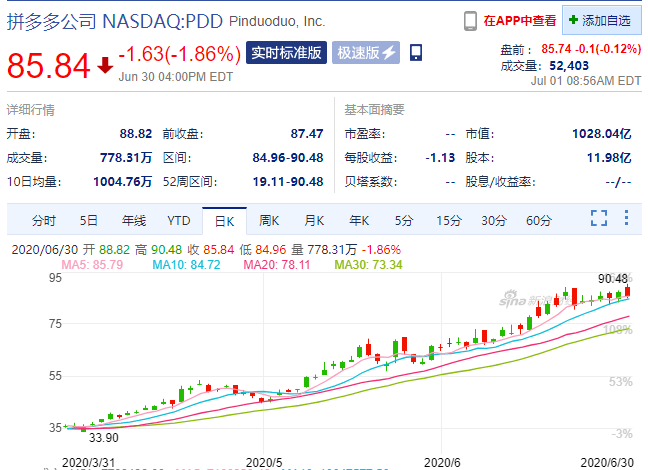The image size is (648, 470).
Task: Open the 月K chart tab
Action: click(x=314, y=220)
